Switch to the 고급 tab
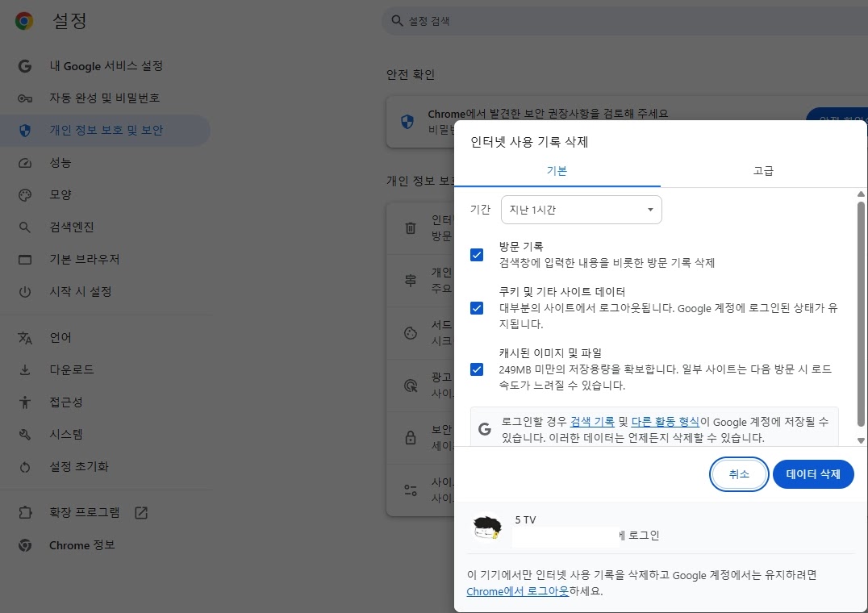The height and width of the screenshot is (613, 868). pos(763,171)
